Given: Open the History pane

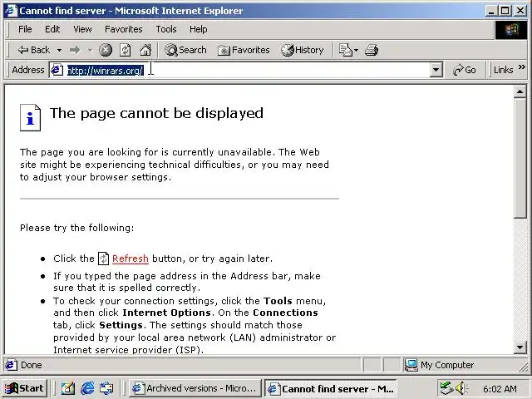Looking at the screenshot, I should 303,50.
